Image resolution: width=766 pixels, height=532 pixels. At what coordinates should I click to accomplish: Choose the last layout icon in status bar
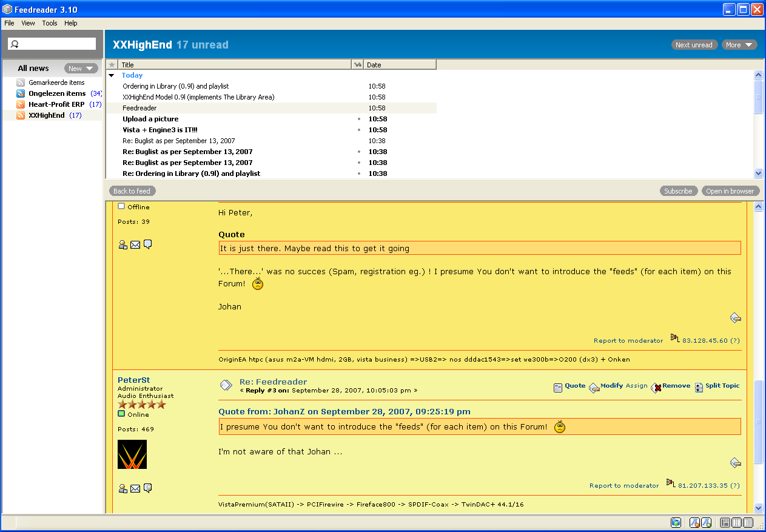(x=748, y=523)
